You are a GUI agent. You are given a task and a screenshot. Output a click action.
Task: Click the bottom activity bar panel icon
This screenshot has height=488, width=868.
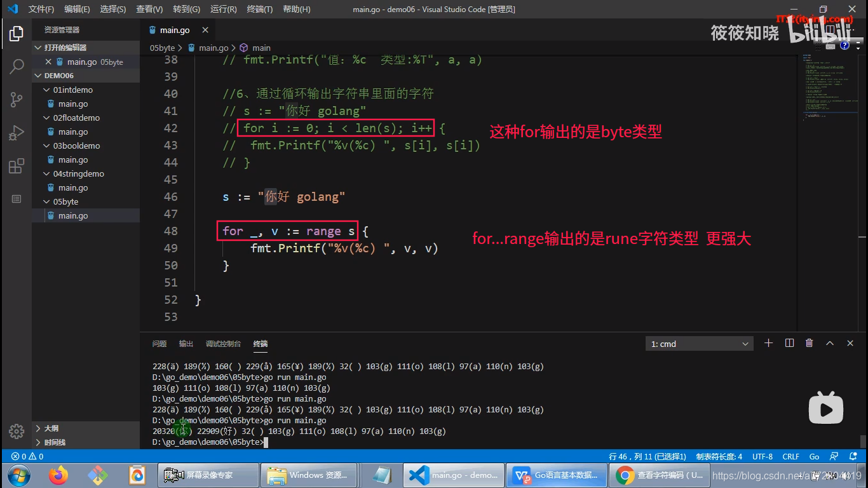(x=17, y=199)
